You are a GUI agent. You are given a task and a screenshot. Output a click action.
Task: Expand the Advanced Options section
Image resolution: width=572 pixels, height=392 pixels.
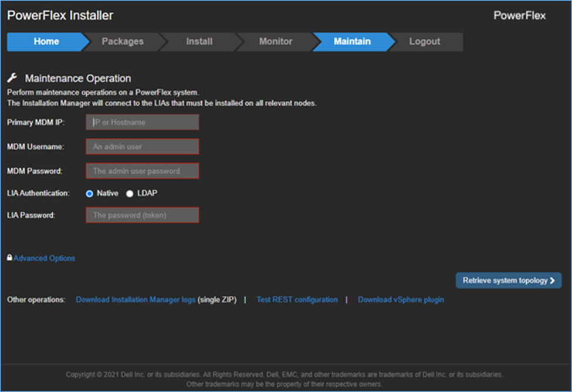43,258
